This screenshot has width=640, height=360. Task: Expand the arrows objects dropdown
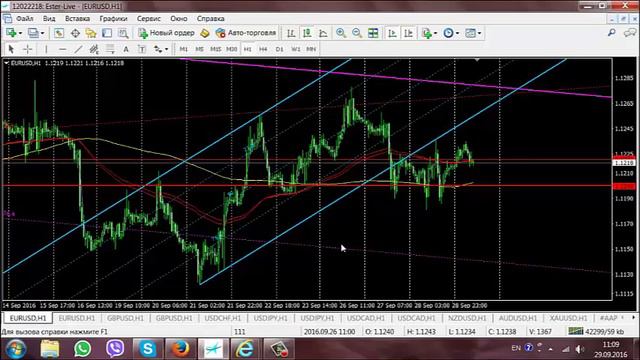pyautogui.click(x=166, y=49)
